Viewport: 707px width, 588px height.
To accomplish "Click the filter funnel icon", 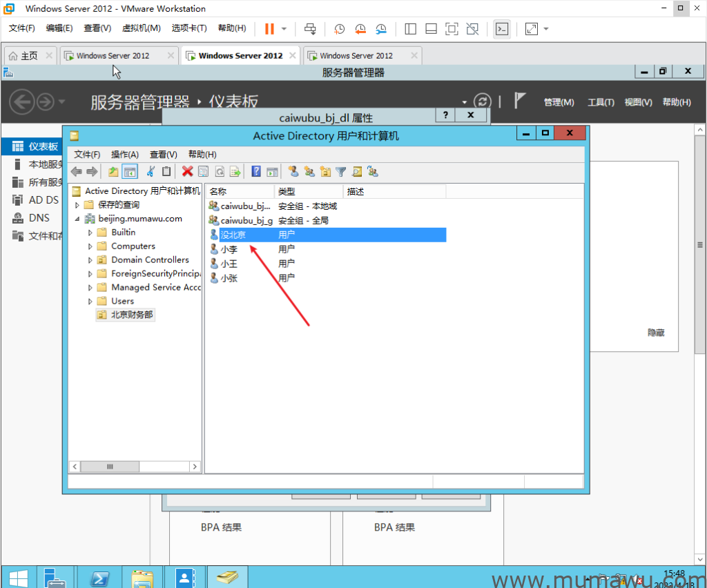I will [x=341, y=172].
